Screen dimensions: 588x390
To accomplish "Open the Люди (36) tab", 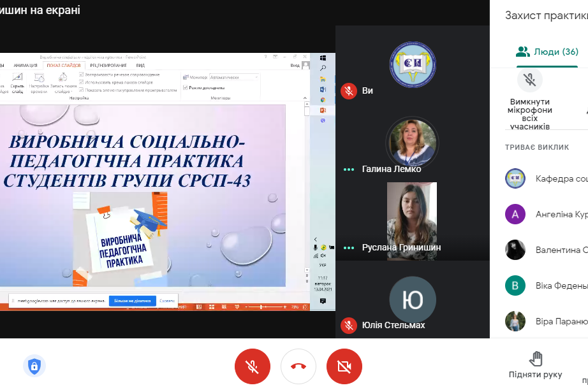I will coord(547,52).
